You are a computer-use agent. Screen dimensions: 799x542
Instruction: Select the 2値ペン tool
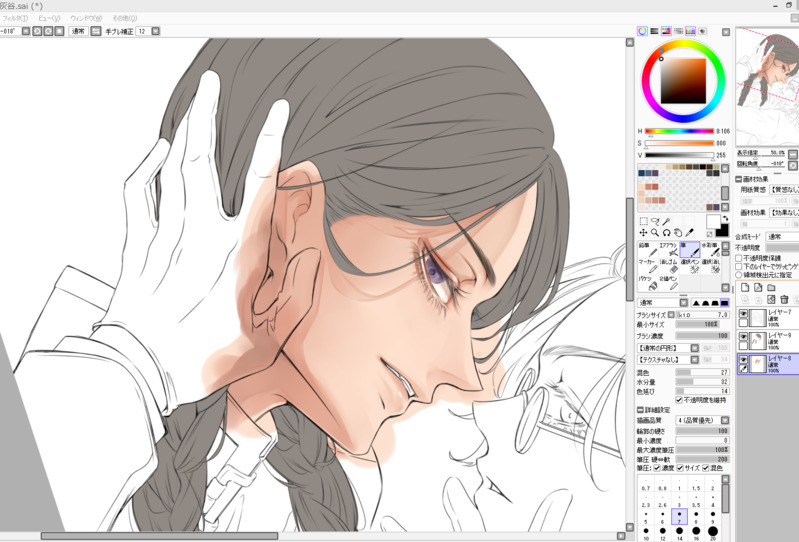point(669,283)
